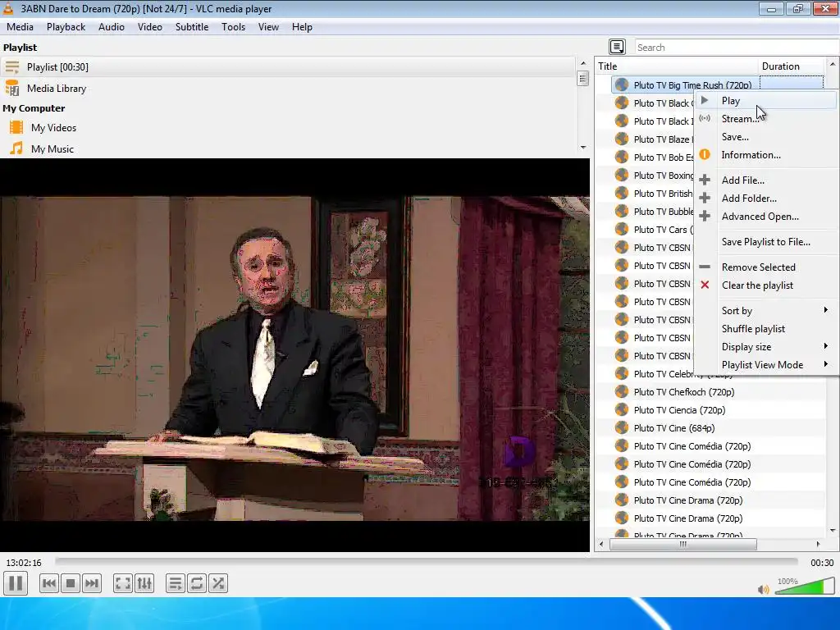The height and width of the screenshot is (630, 840).
Task: Toggle fullscreen video mode
Action: point(123,583)
